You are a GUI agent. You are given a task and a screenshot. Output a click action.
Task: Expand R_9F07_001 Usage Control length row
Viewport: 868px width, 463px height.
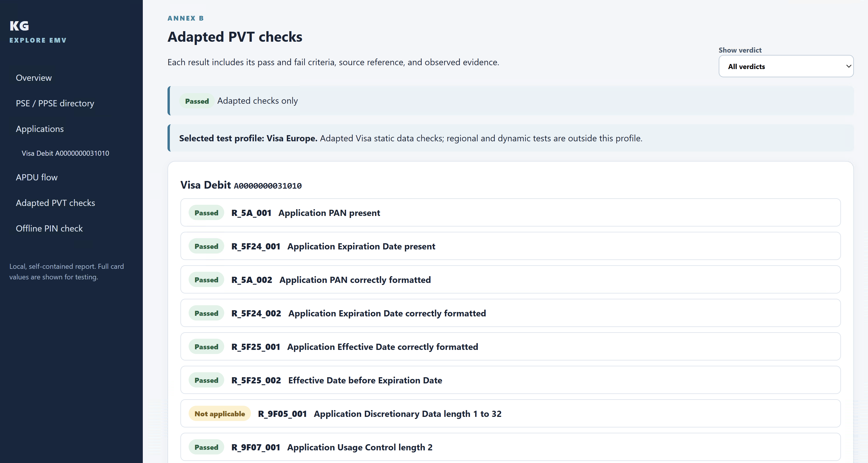click(510, 447)
